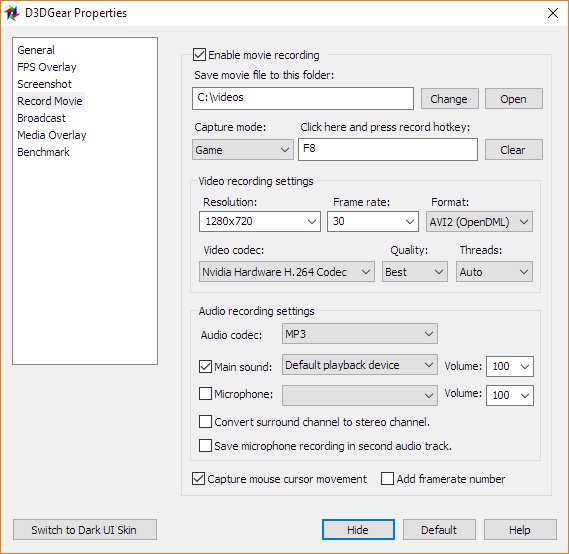
Task: Open the Main sound Volume dropdown
Action: (x=510, y=366)
